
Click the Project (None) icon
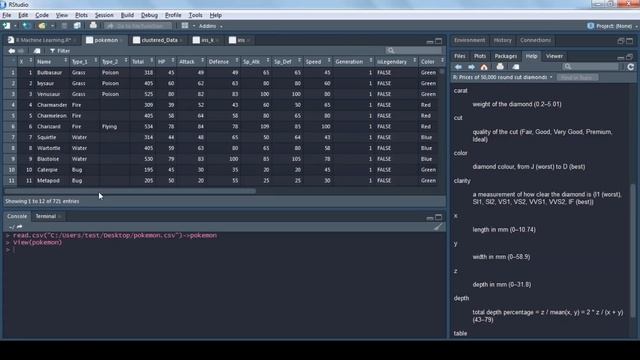tap(590, 26)
